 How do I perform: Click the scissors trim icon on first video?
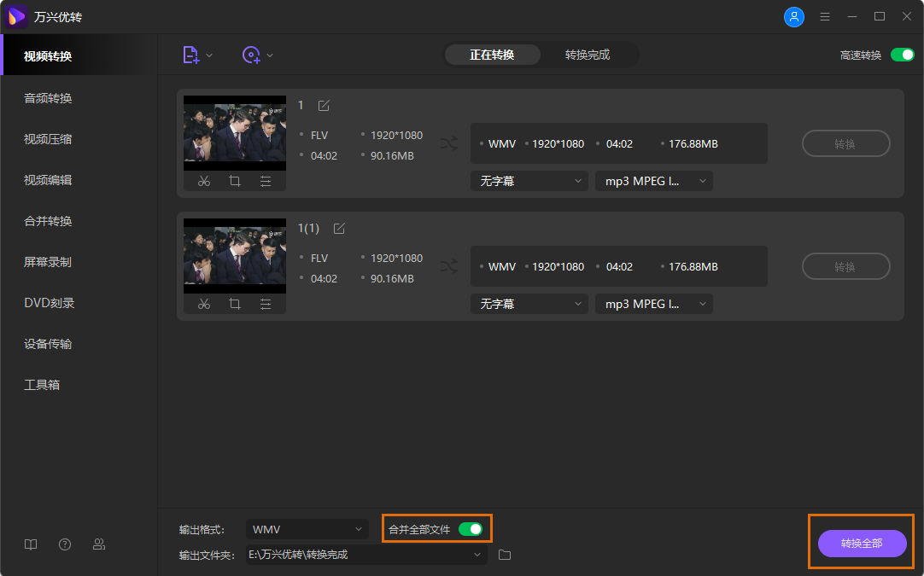[x=203, y=181]
